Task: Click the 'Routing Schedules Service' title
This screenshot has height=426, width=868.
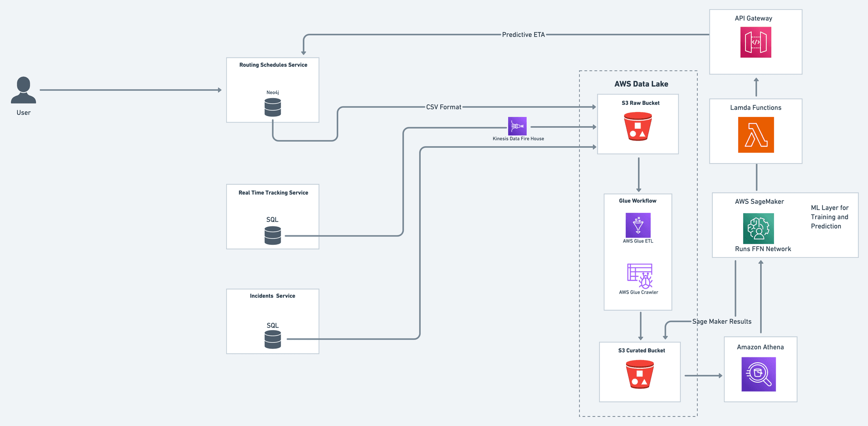Action: coord(273,65)
